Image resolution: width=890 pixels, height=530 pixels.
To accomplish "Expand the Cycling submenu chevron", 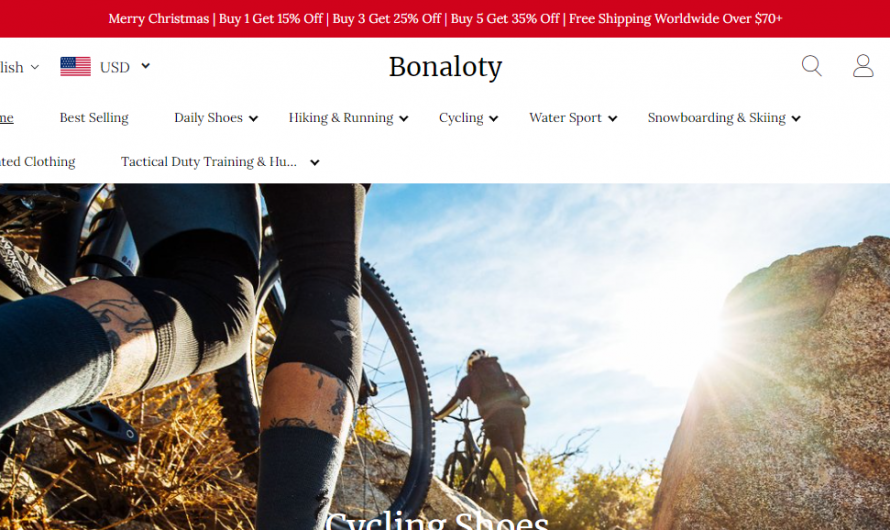I will pyautogui.click(x=493, y=119).
